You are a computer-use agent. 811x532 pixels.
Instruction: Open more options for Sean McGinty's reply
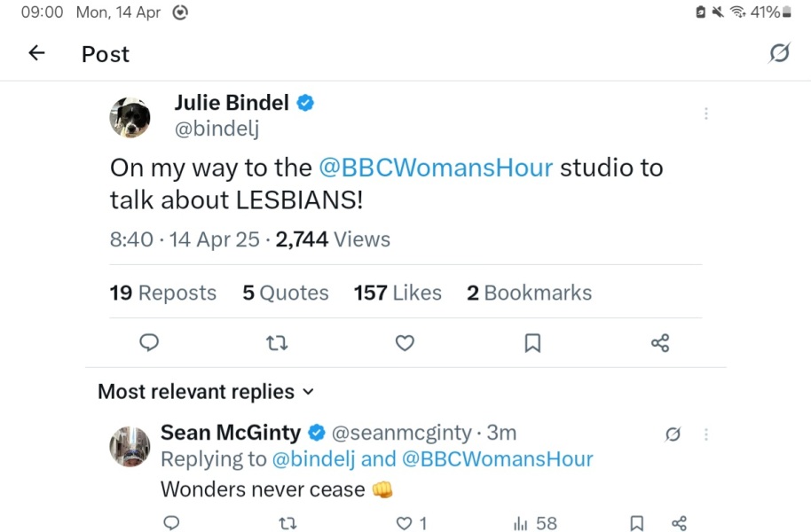(706, 434)
